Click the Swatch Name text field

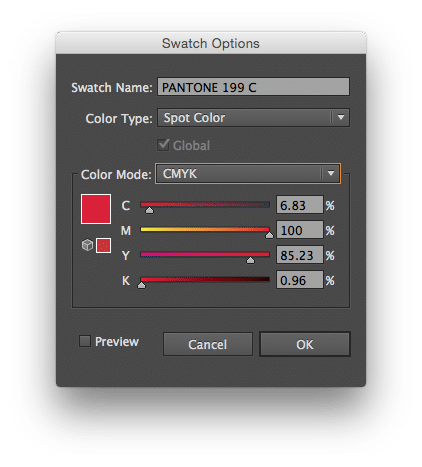coord(253,87)
